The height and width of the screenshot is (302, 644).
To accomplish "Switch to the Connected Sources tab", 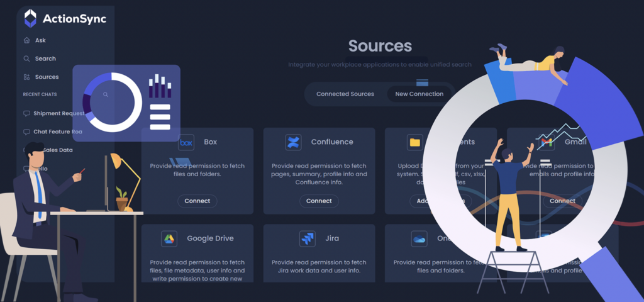I will coord(345,94).
